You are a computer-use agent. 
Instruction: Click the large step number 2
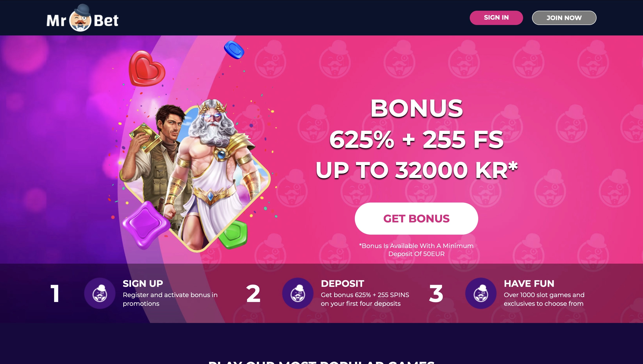point(253,294)
